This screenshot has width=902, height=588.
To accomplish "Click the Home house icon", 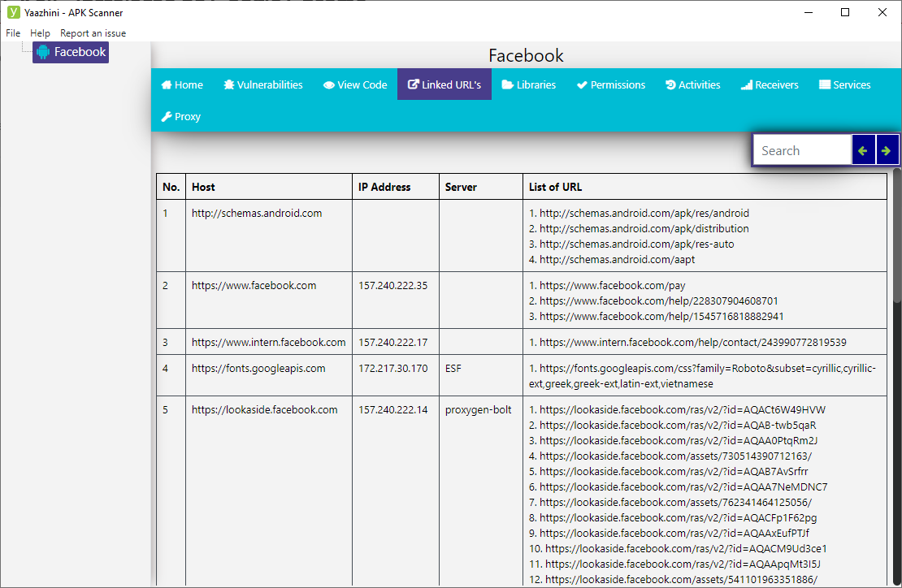I will pos(167,85).
